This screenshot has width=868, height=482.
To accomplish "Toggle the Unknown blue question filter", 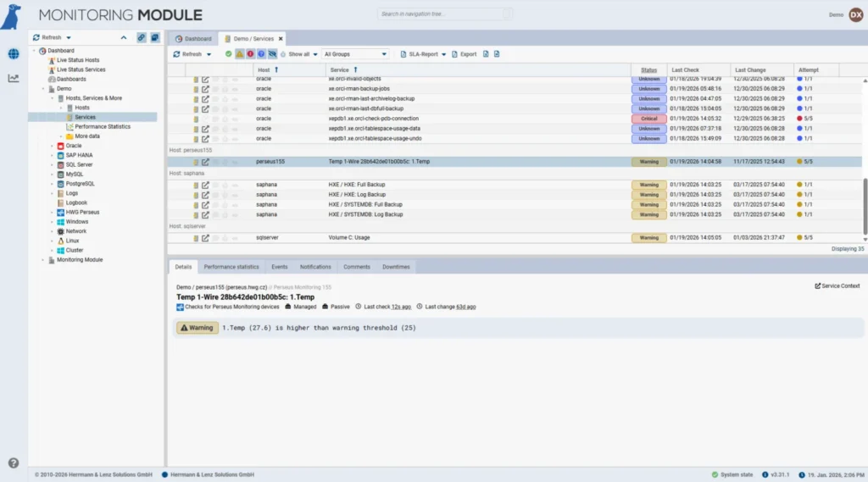I will (x=261, y=54).
